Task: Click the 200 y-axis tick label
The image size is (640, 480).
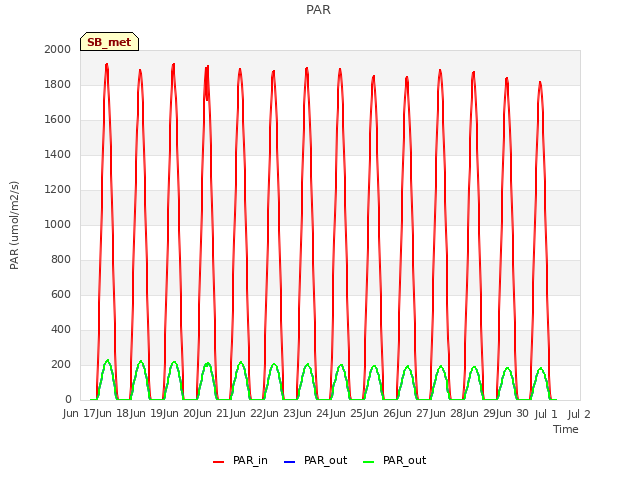Action: [x=61, y=364]
